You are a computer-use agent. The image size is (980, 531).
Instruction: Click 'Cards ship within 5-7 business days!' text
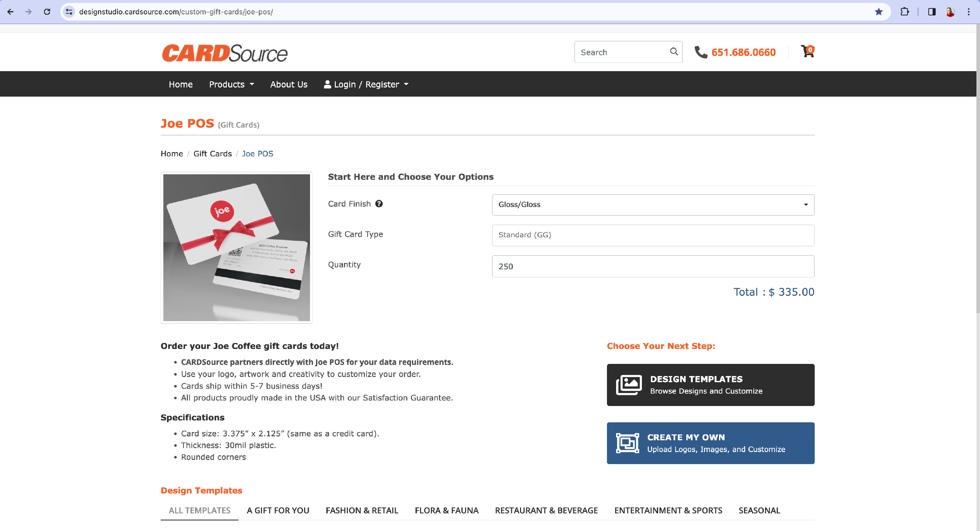252,386
